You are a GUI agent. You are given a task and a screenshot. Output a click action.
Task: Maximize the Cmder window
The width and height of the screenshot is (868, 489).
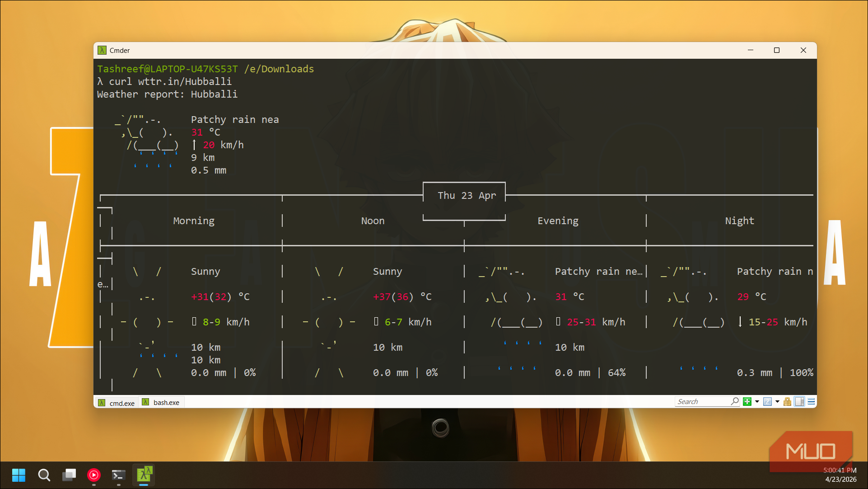pos(777,50)
